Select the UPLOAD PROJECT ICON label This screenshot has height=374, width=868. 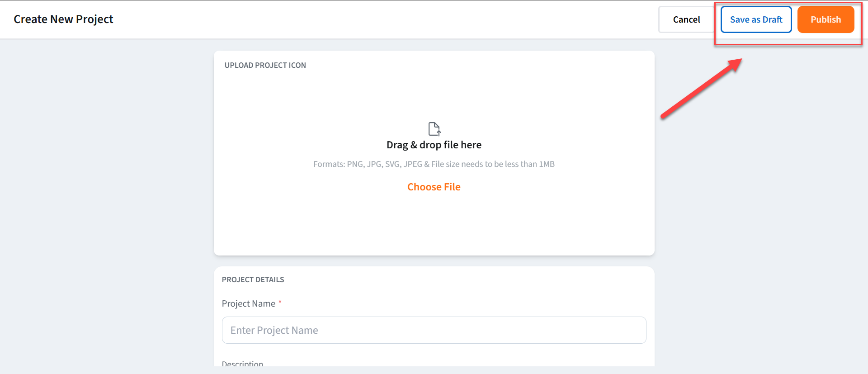pos(265,65)
